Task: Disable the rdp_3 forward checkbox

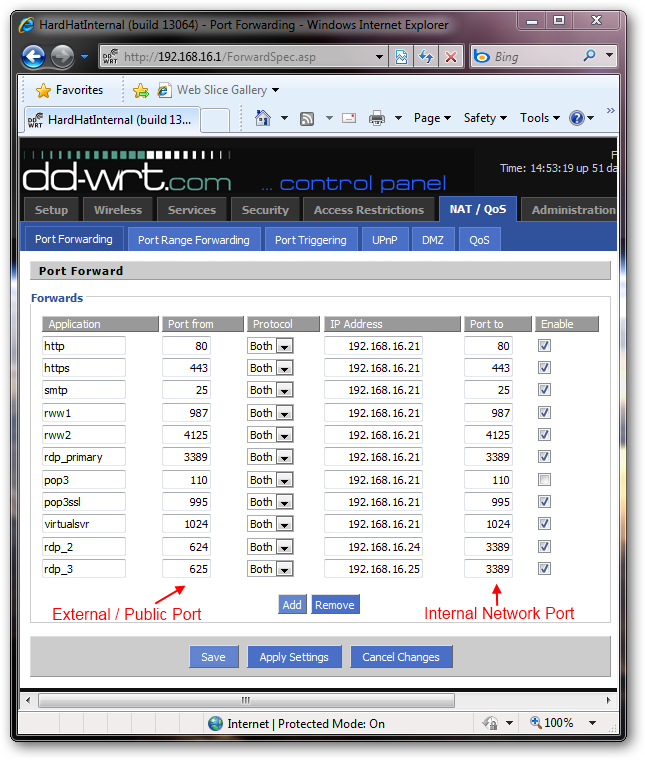Action: [544, 568]
